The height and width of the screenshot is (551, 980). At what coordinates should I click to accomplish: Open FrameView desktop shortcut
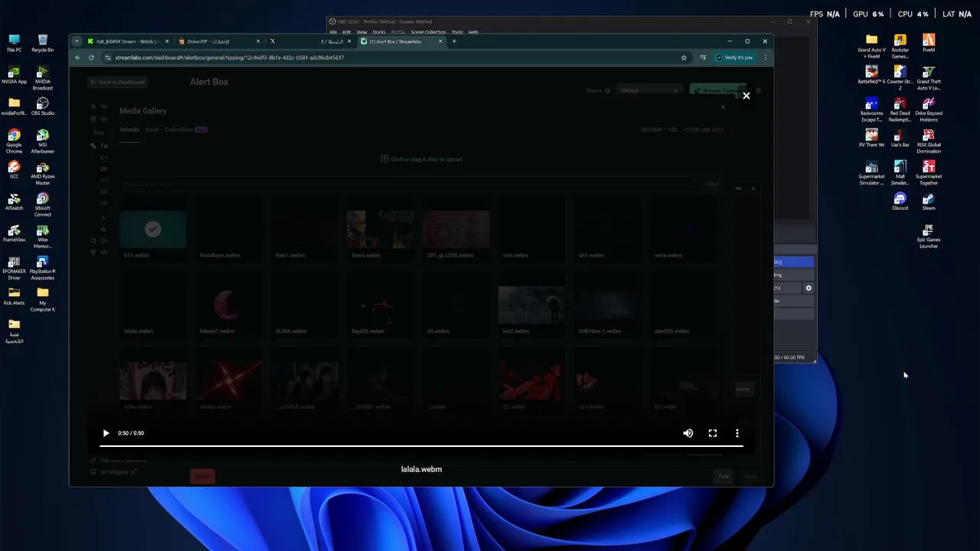14,233
